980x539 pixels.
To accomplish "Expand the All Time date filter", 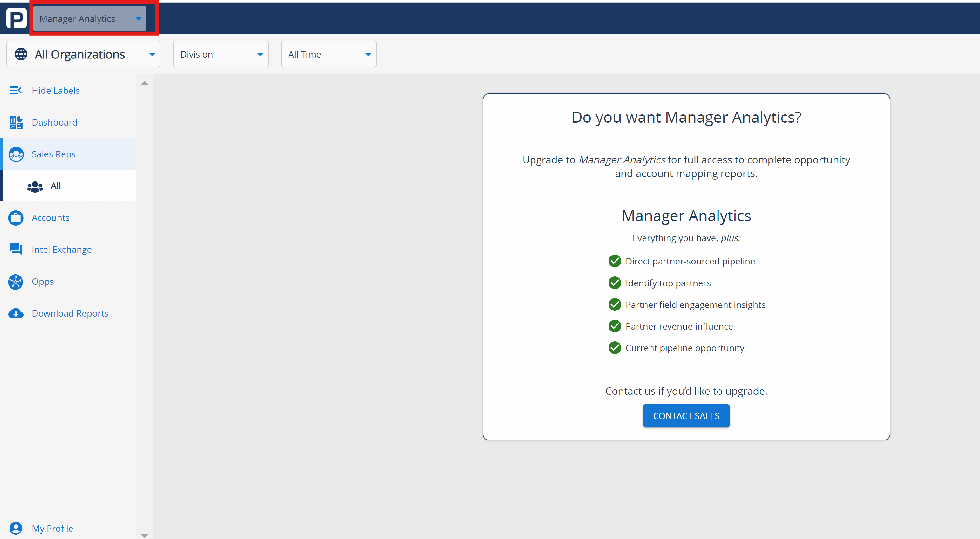I will point(329,54).
